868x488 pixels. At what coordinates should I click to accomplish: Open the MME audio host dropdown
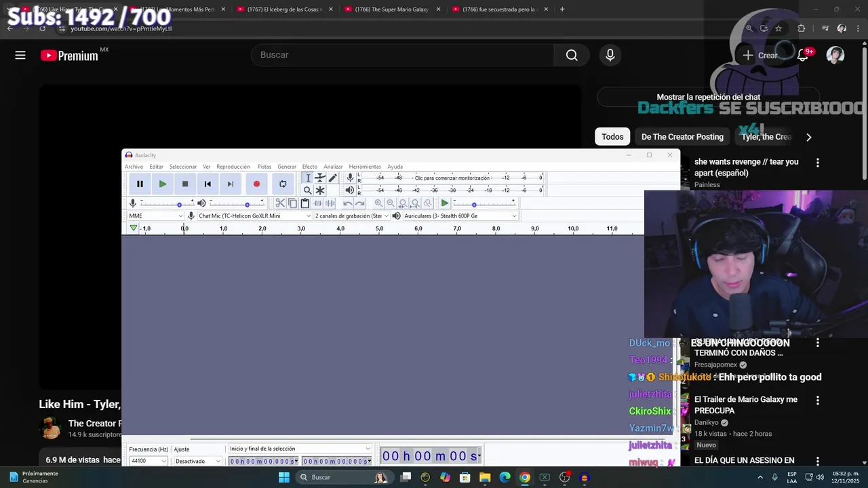[x=156, y=216]
